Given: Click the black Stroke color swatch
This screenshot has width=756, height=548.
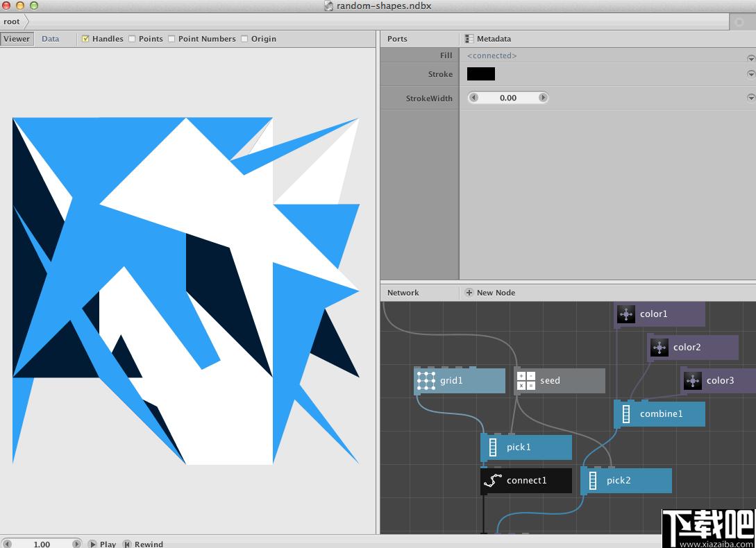Looking at the screenshot, I should tap(481, 74).
